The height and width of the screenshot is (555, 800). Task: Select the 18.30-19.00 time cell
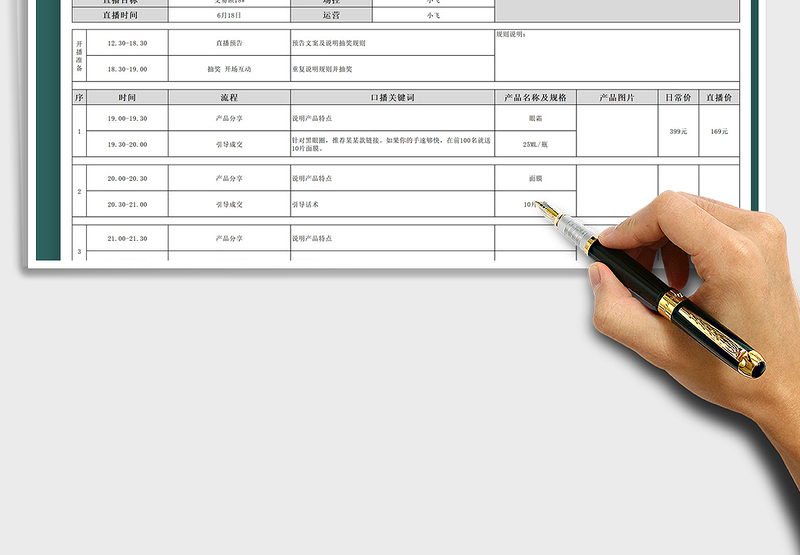127,69
